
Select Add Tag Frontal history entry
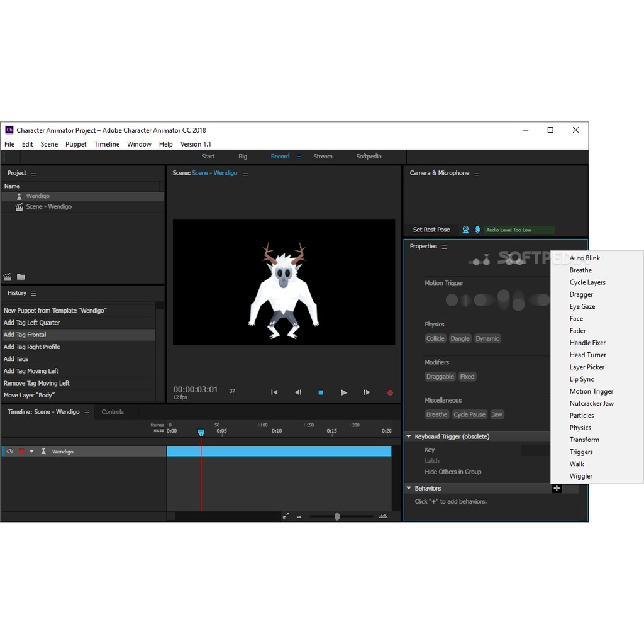coord(79,335)
